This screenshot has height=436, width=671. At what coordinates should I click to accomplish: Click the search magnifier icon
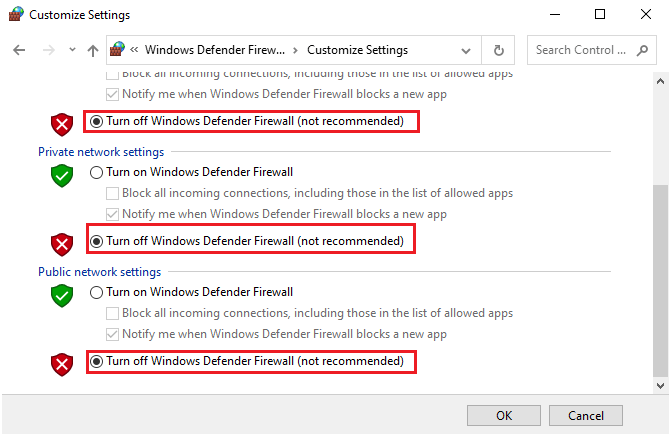pos(642,50)
